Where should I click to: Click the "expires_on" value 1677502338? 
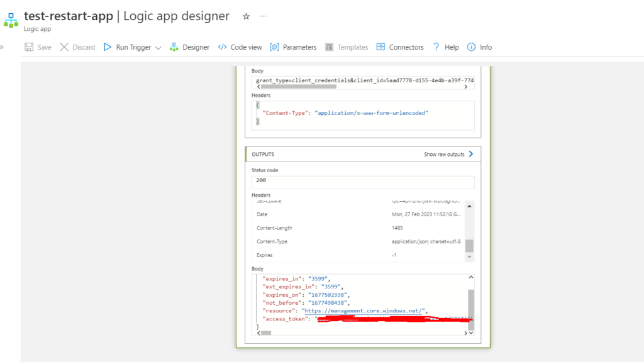[x=327, y=295]
